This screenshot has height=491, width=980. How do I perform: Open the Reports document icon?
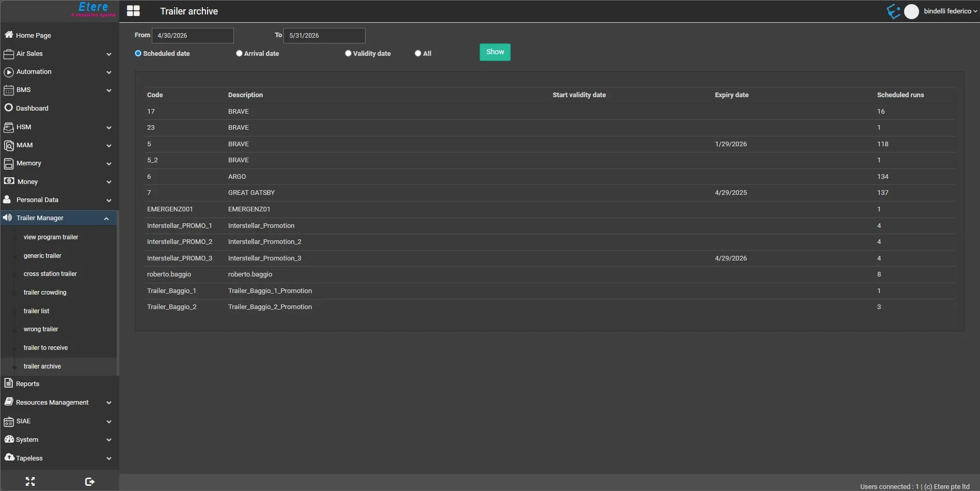(x=8, y=383)
